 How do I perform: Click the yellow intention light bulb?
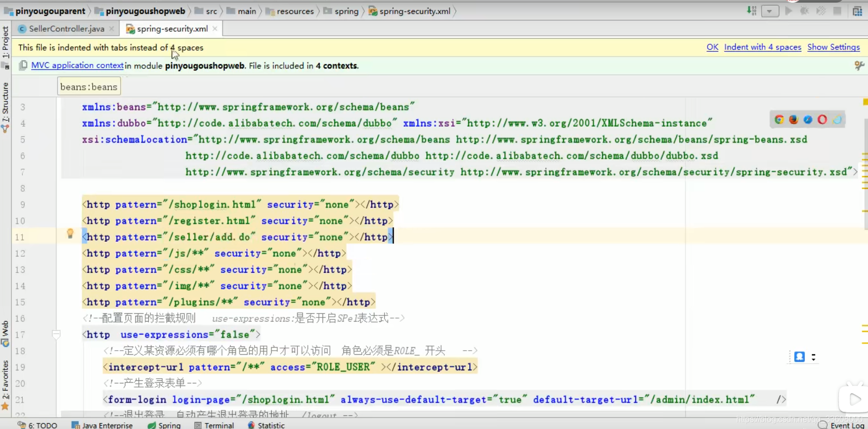point(70,234)
